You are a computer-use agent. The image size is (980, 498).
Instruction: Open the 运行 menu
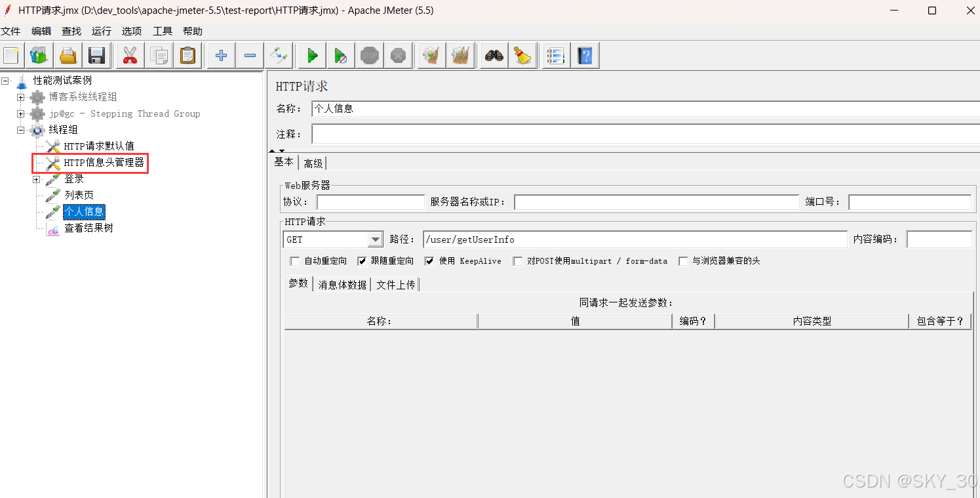[102, 31]
